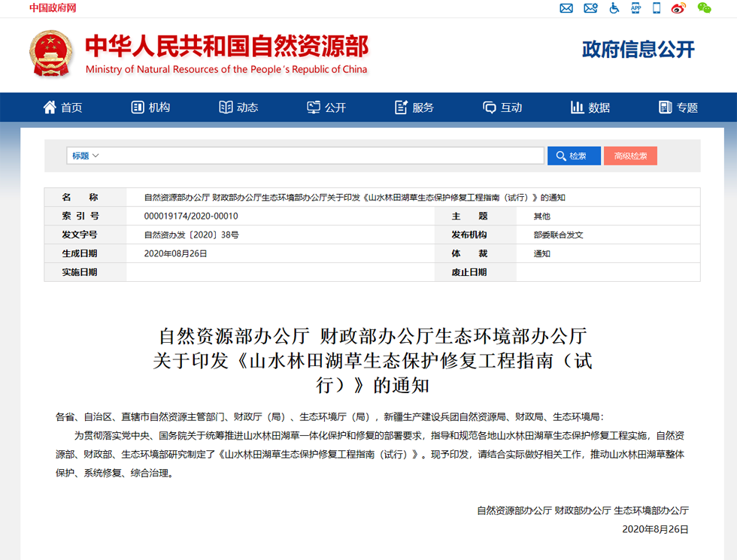Open the WeChat icon
The image size is (737, 560).
[704, 8]
